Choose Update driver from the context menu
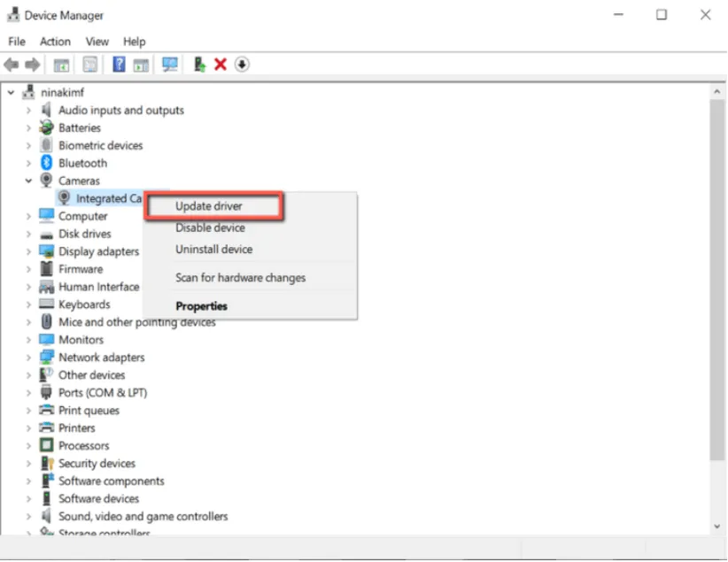Viewport: 728px width, 562px height. 209,206
